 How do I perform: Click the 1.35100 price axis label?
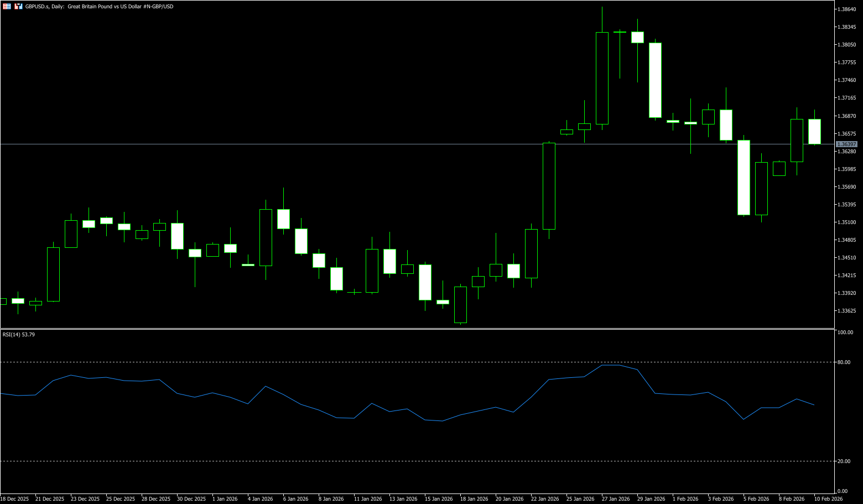pos(847,222)
